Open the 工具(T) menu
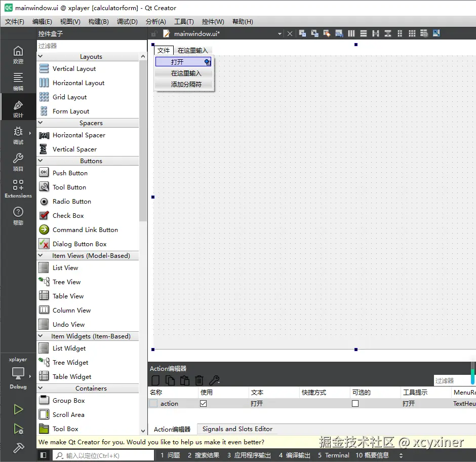 point(184,22)
